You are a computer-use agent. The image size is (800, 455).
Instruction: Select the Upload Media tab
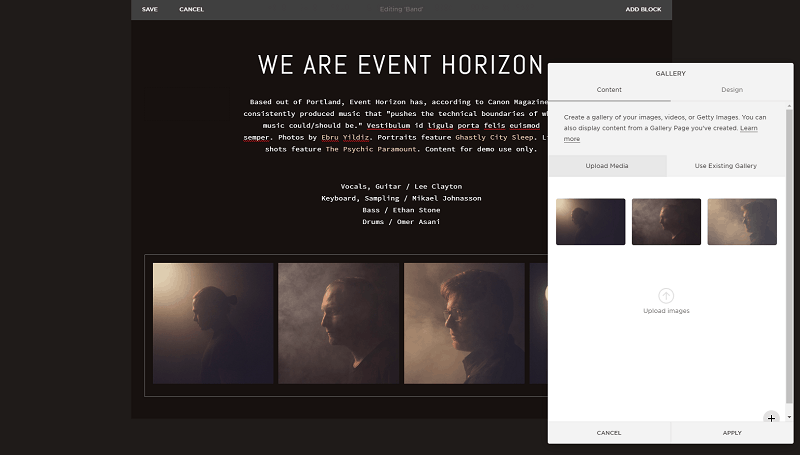pyautogui.click(x=607, y=166)
